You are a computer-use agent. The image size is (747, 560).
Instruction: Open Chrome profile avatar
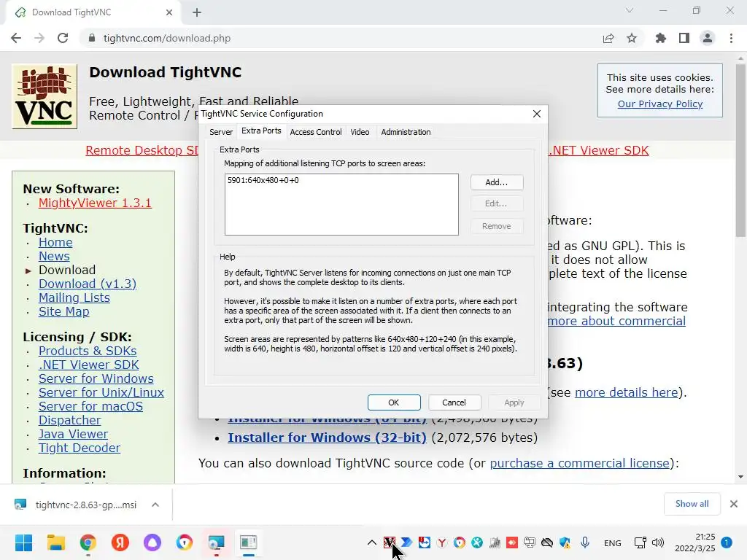click(708, 38)
